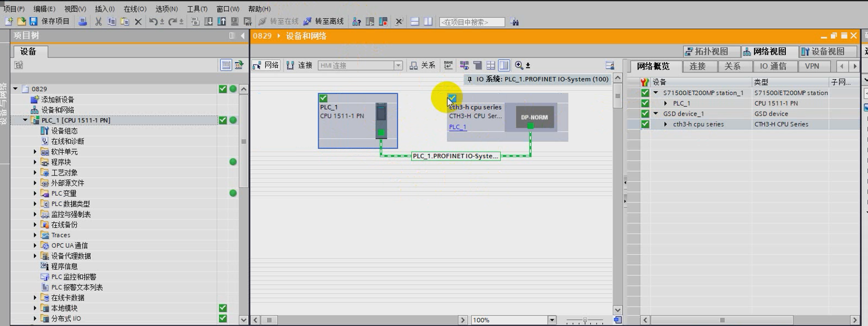Collapse the S71500/ET200MP station_1 row
The height and width of the screenshot is (326, 868).
656,93
